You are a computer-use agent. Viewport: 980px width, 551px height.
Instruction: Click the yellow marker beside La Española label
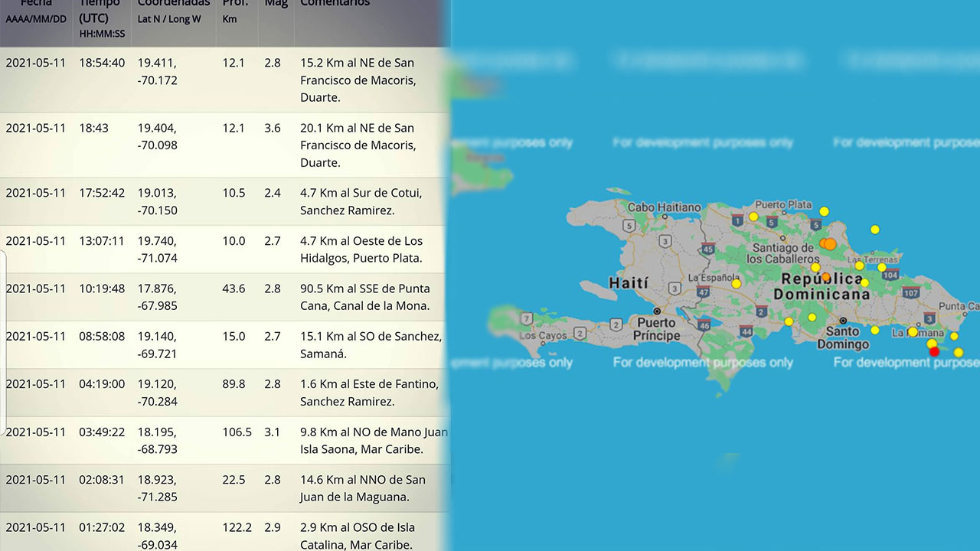(x=736, y=283)
